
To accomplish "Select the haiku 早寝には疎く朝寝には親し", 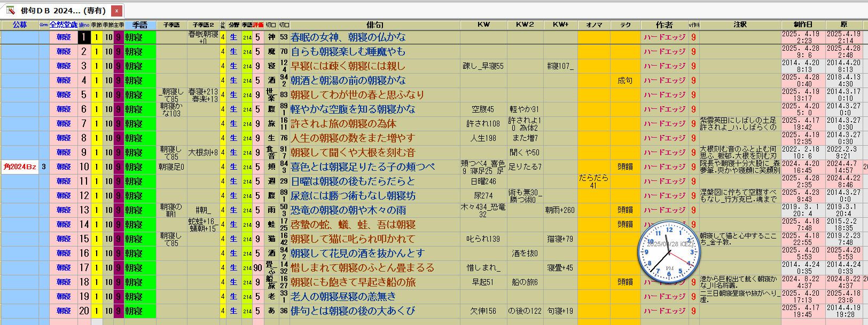I will 348,66.
